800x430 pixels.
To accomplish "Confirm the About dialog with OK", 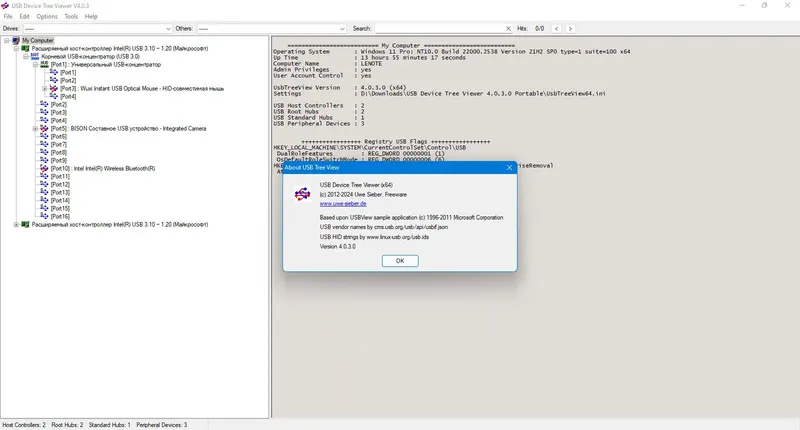I will tap(400, 261).
